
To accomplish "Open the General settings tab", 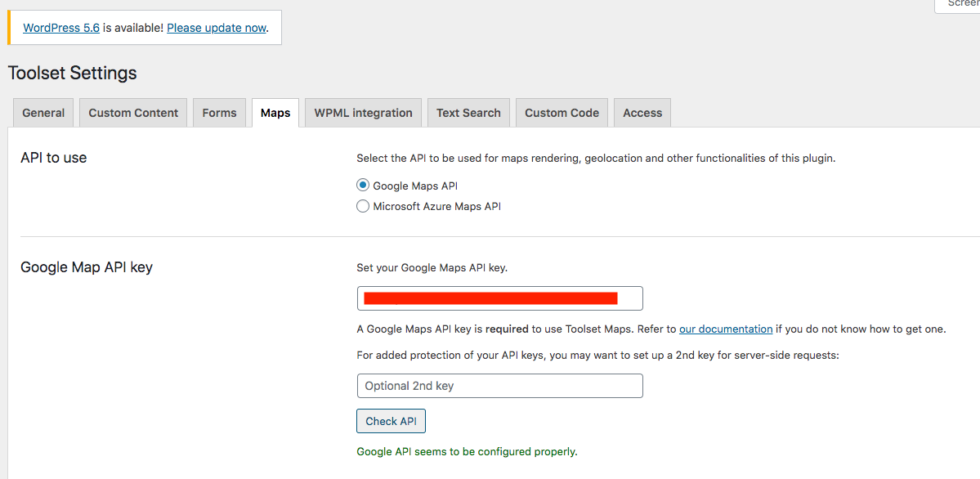I will (x=43, y=113).
